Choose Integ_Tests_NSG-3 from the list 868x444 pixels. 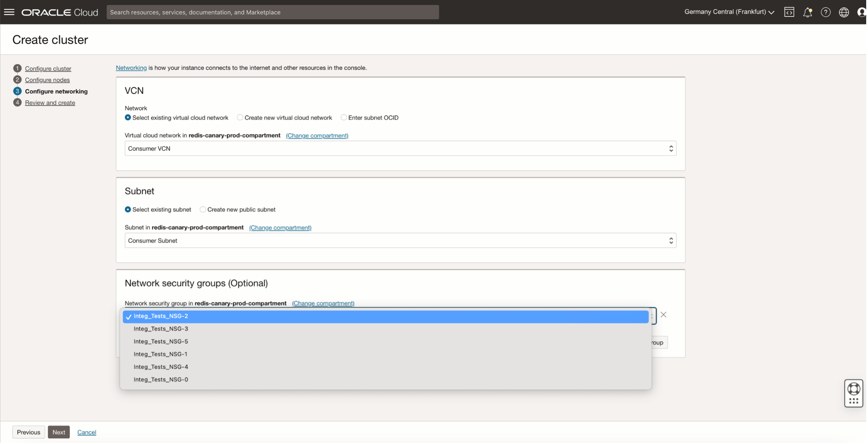coord(161,329)
